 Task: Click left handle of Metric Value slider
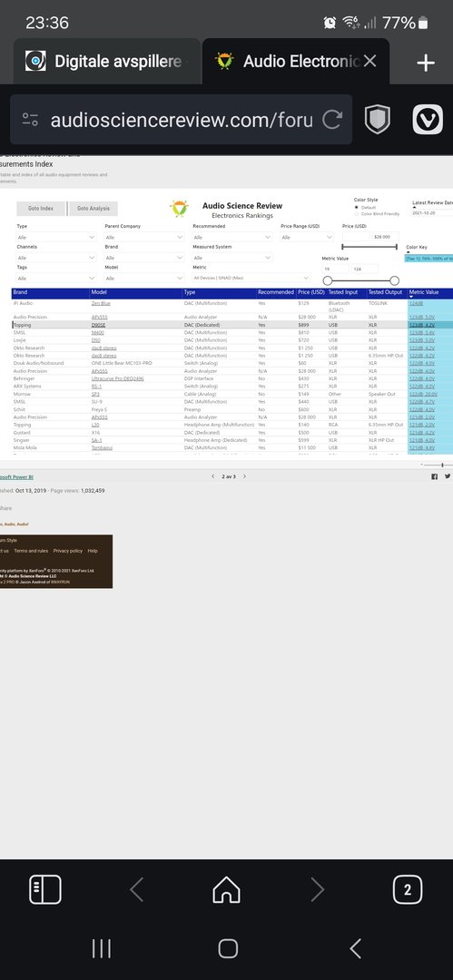pyautogui.click(x=327, y=280)
